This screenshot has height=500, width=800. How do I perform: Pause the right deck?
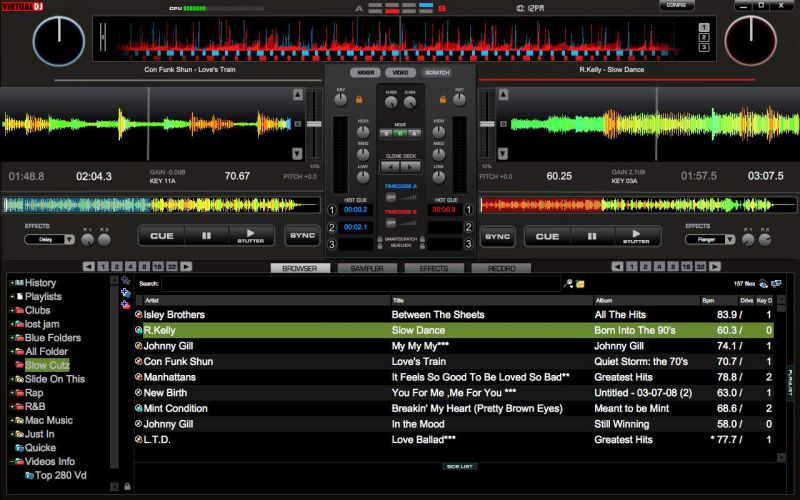point(592,236)
